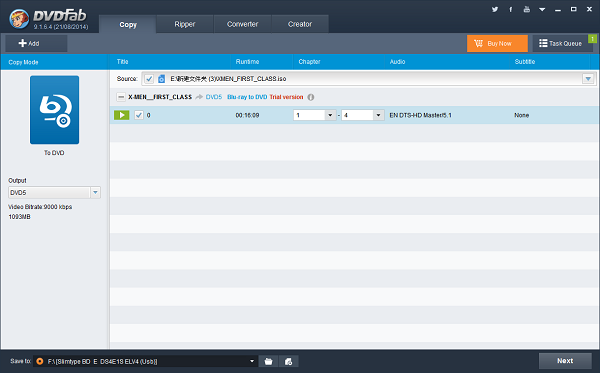Click the Next button

pyautogui.click(x=565, y=361)
